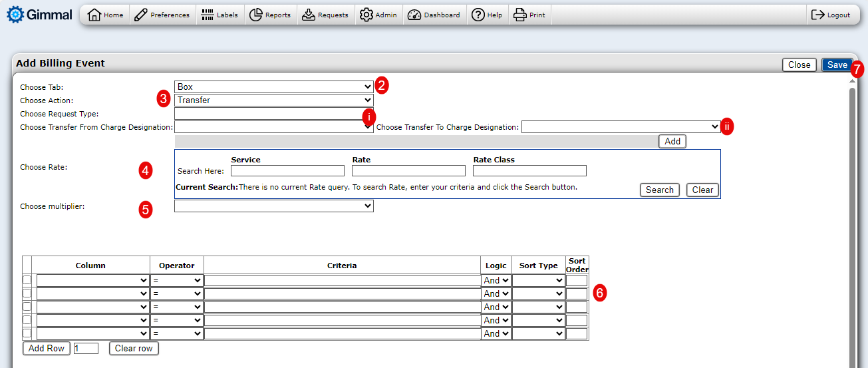Open Reports via the pie chart icon
This screenshot has width=868, height=368.
pyautogui.click(x=256, y=15)
